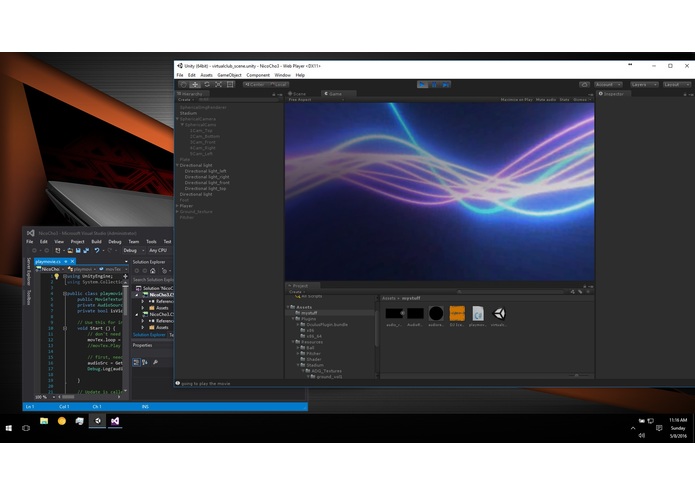Select the Hand tool in Unity toolbar
Viewport: 695px width, 494px height.
coord(183,84)
